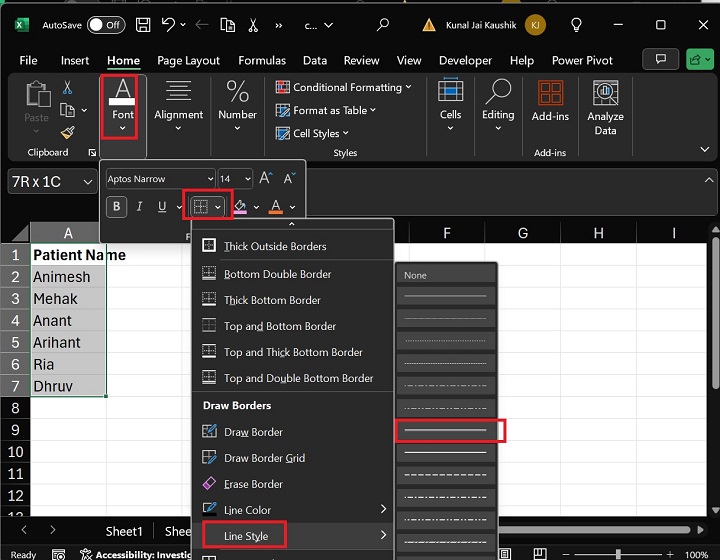Click the Format Painter brush icon

point(67,132)
